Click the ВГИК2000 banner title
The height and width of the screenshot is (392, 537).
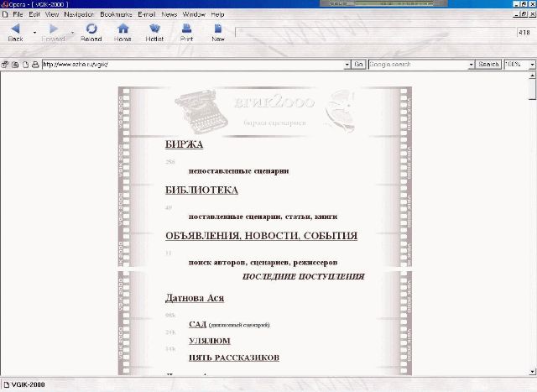[x=274, y=102]
